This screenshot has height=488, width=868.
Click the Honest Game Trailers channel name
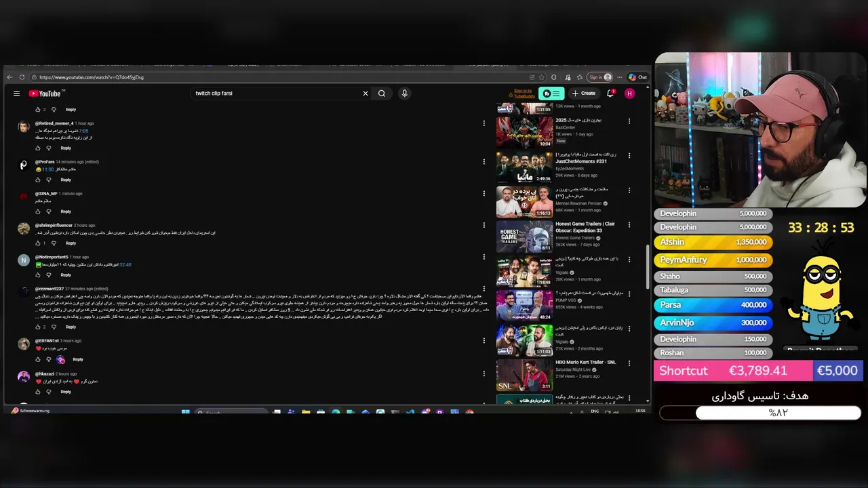tap(575, 238)
